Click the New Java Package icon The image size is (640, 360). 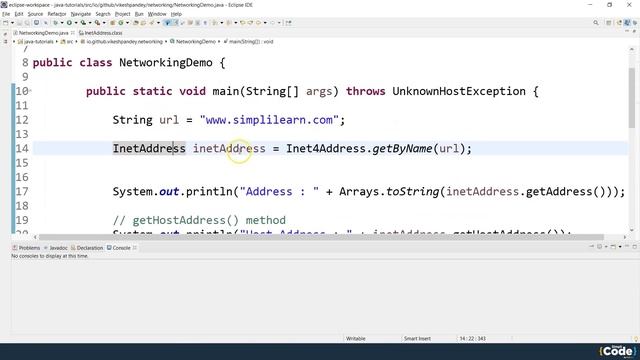(x=112, y=22)
